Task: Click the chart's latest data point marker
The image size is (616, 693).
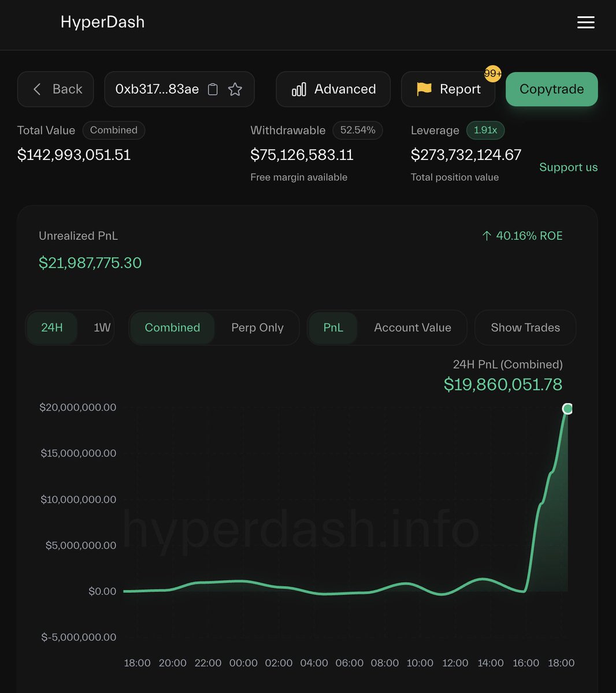Action: pyautogui.click(x=567, y=409)
